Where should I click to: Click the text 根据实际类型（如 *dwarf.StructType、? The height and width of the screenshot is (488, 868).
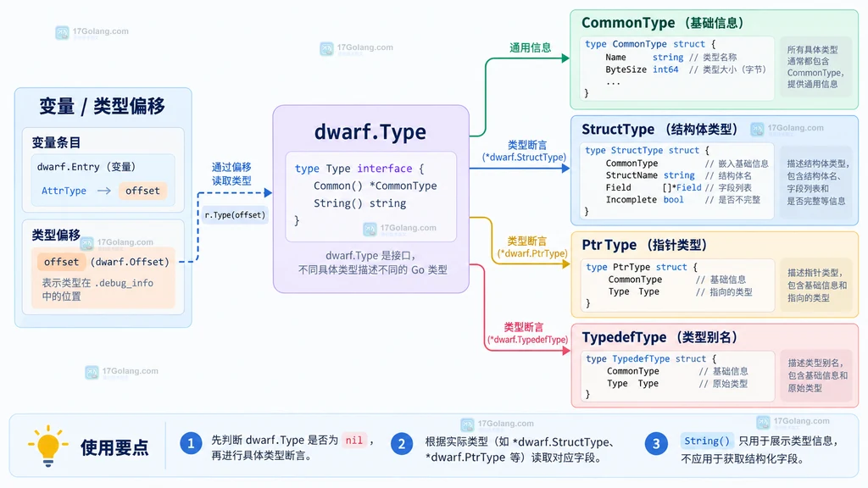coord(520,441)
